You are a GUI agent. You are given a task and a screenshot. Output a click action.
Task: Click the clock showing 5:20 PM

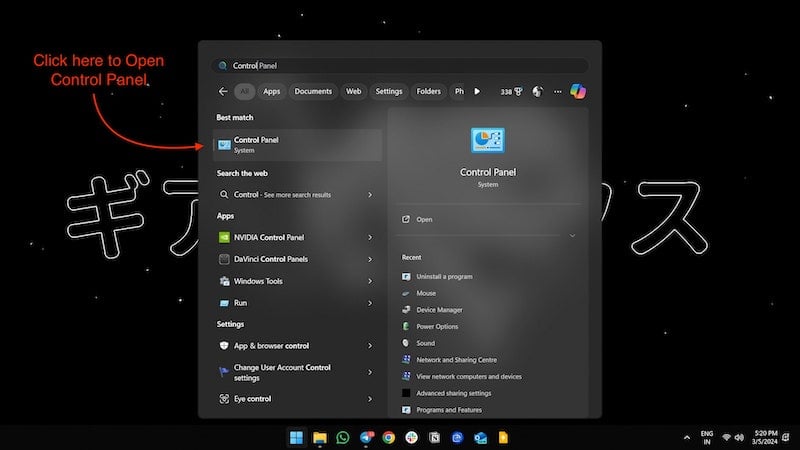point(764,438)
